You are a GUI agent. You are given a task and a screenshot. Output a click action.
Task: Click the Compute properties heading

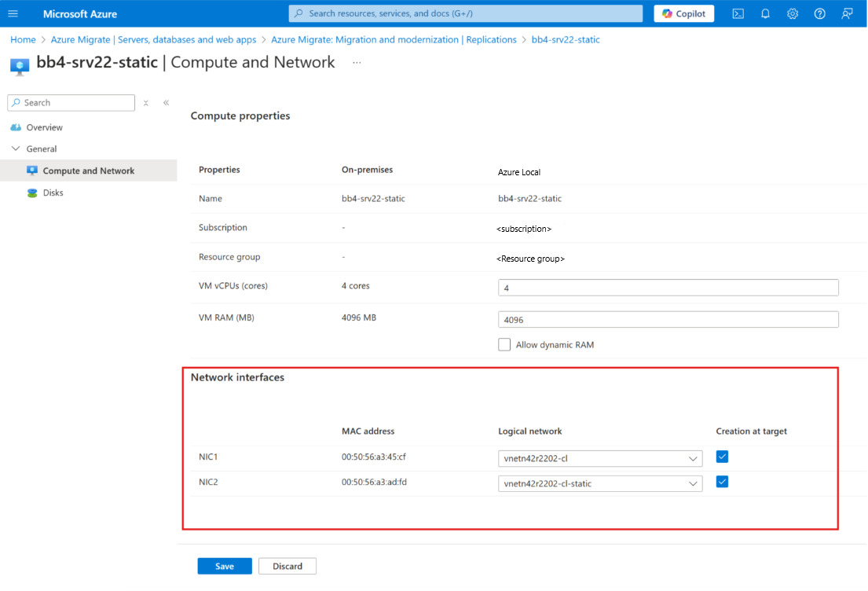[x=240, y=116]
